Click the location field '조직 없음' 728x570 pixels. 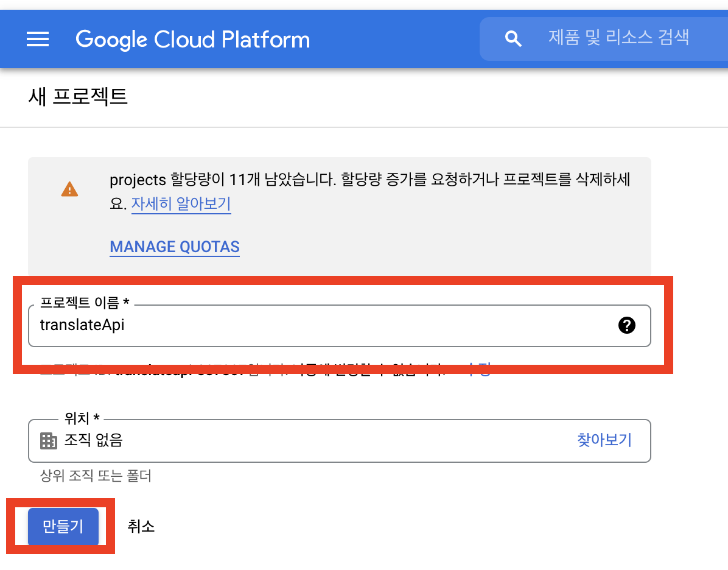[x=340, y=441]
